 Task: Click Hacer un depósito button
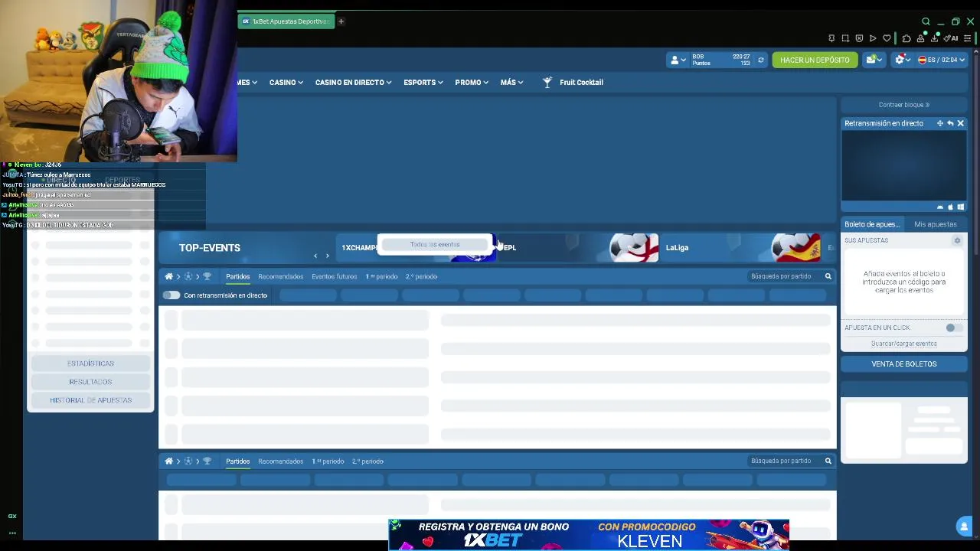point(815,60)
